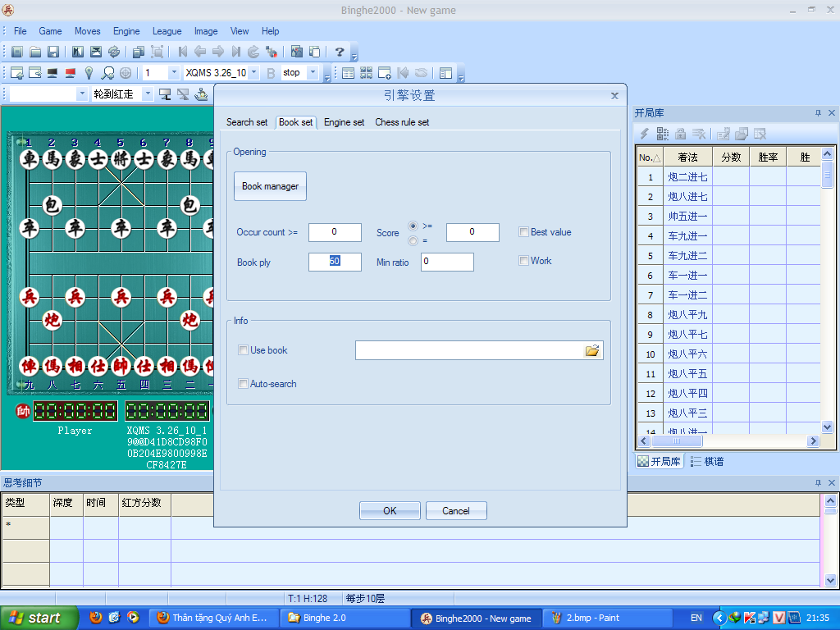
Task: Open the Moves menu
Action: tap(87, 31)
